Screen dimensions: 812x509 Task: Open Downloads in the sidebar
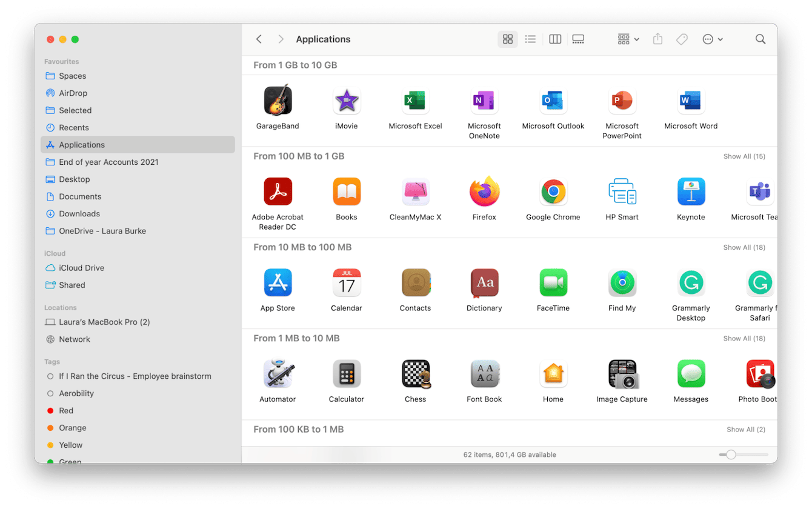coord(138,214)
